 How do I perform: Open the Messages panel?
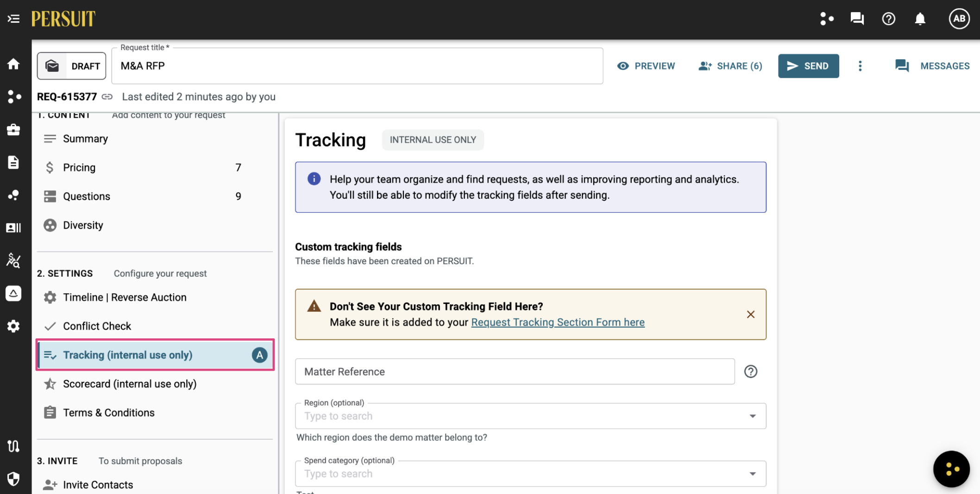[932, 66]
